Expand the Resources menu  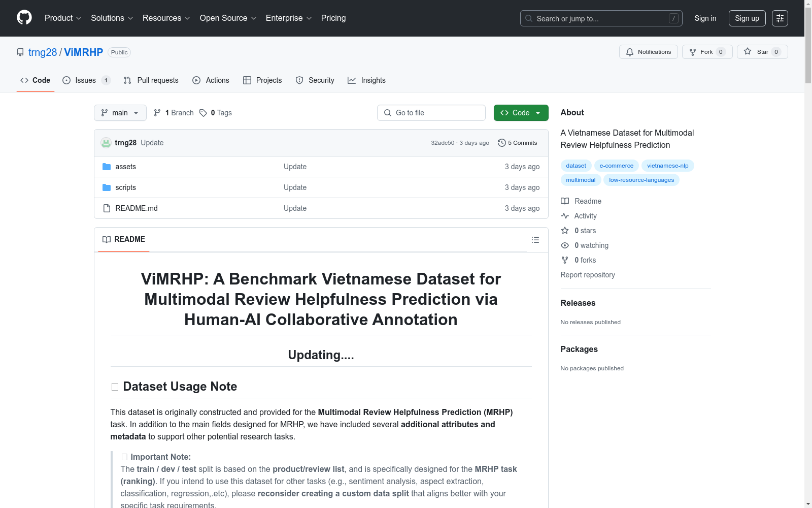[x=166, y=18]
